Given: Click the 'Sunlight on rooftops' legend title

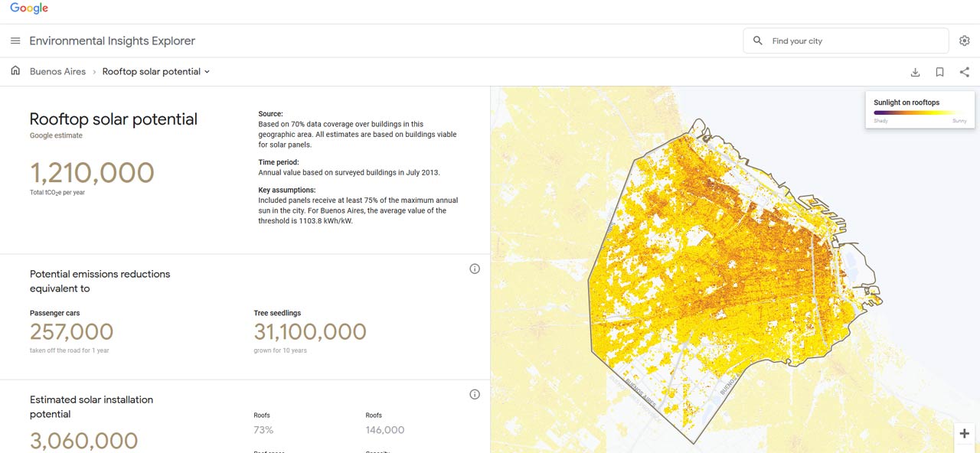Looking at the screenshot, I should (x=906, y=103).
